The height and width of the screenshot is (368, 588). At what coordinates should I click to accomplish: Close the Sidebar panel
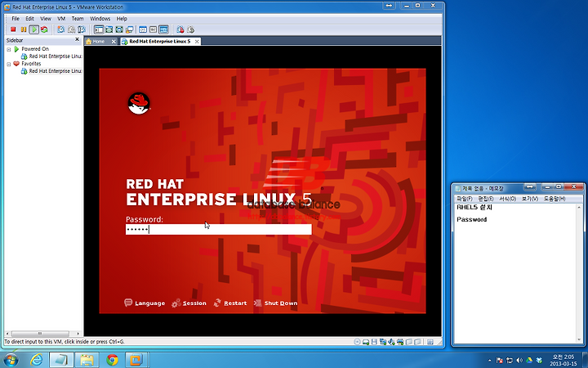coord(78,39)
